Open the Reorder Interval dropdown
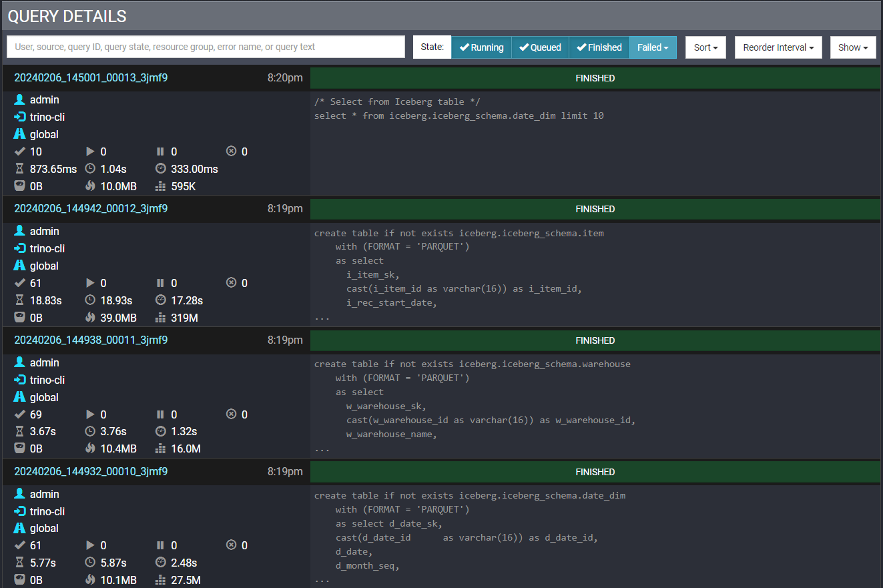This screenshot has height=588, width=883. 778,47
